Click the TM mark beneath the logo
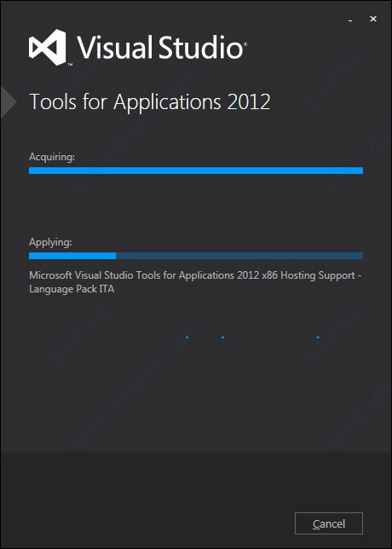 (x=70, y=65)
